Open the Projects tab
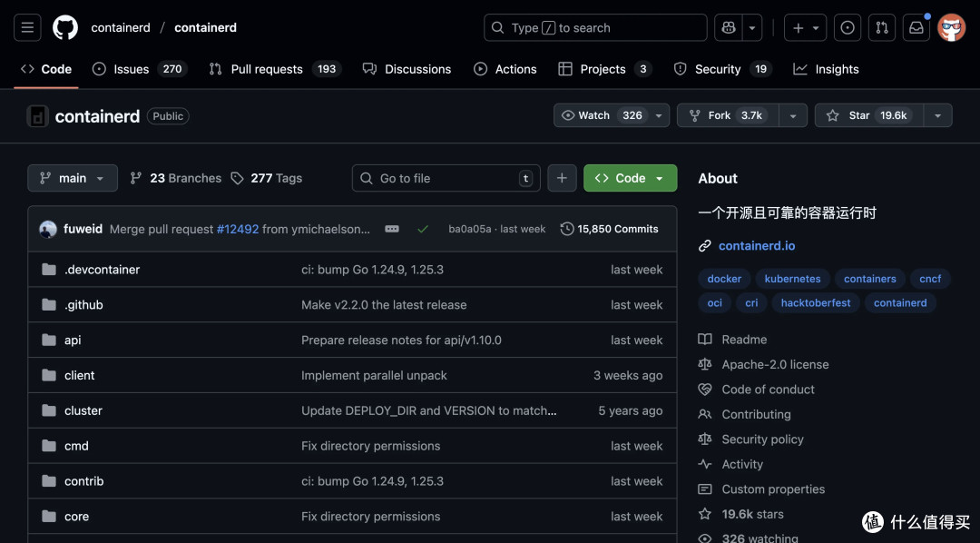 pos(605,69)
